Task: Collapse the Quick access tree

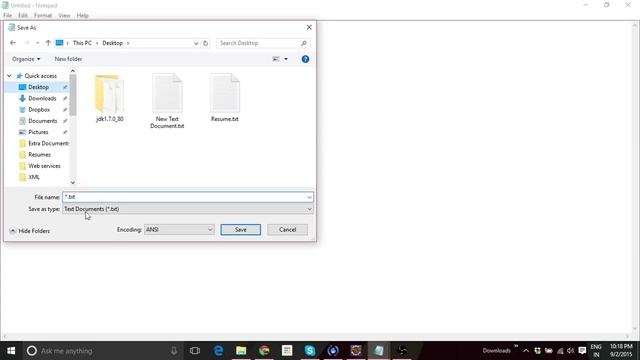Action: pyautogui.click(x=9, y=76)
